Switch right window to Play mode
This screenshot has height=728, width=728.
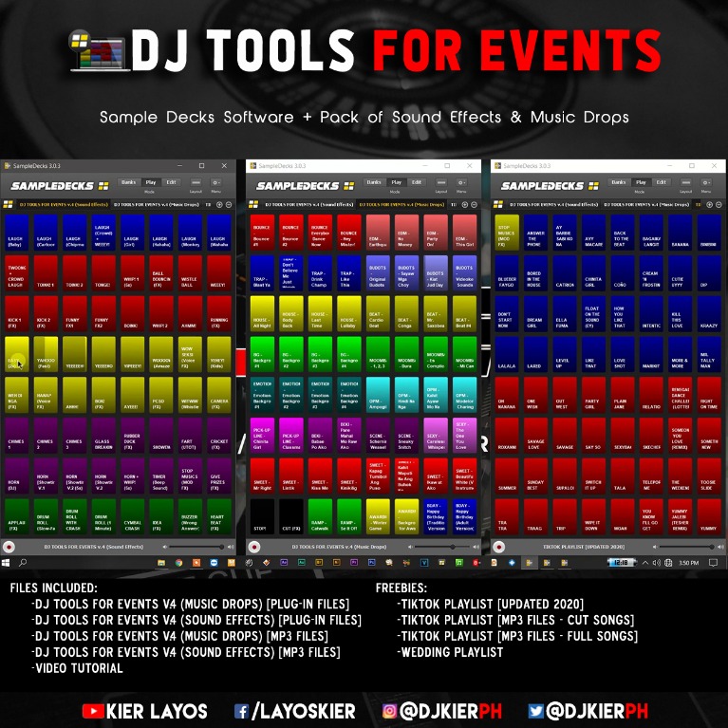coord(641,182)
